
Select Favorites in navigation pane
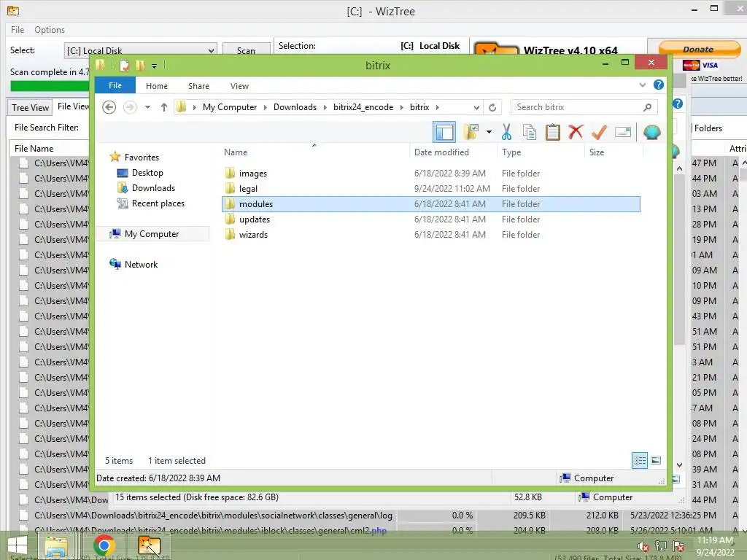[142, 157]
